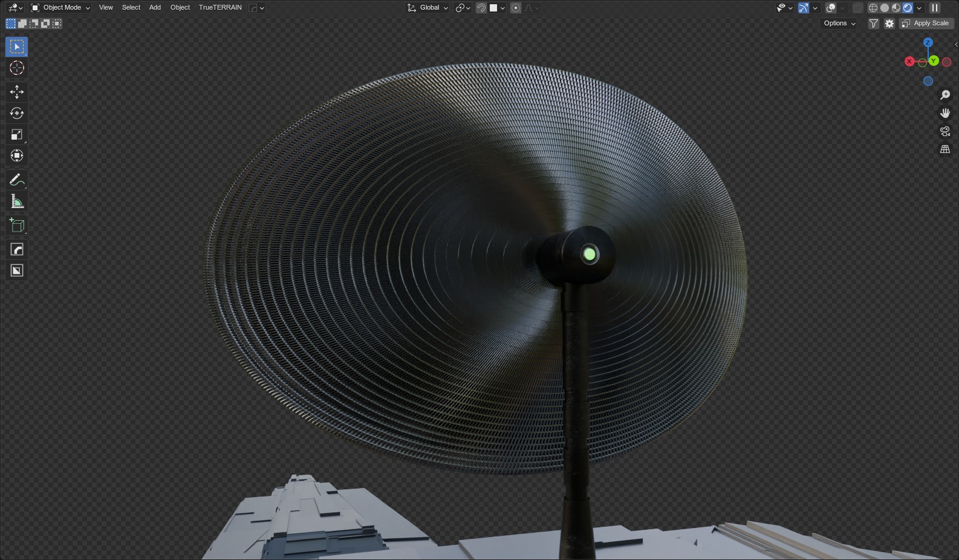
Task: Select the Scale tool
Action: point(17,134)
